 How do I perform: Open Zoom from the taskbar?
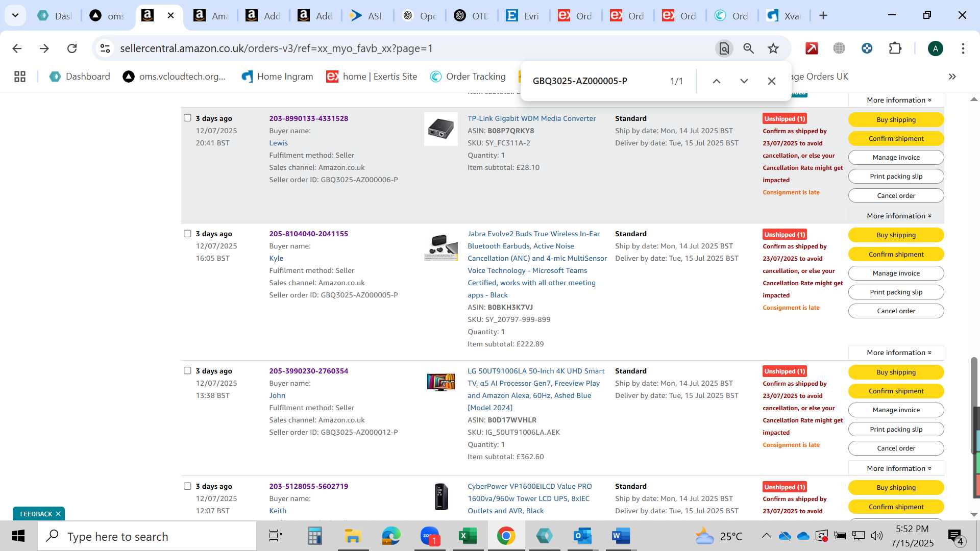click(x=430, y=536)
